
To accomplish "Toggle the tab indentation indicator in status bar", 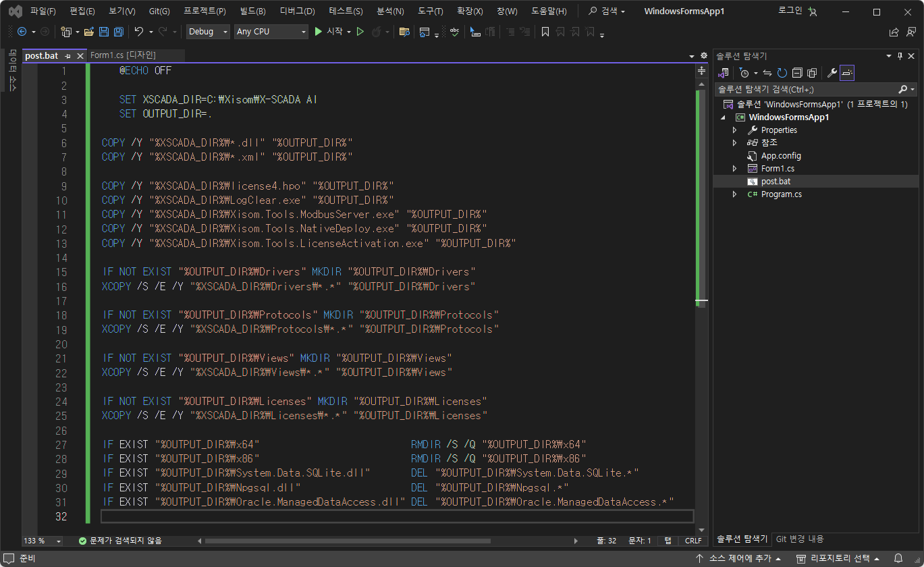I will click(x=668, y=541).
